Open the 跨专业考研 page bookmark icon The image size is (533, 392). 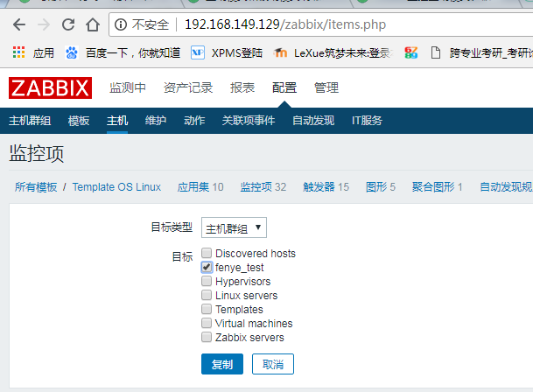pyautogui.click(x=436, y=52)
